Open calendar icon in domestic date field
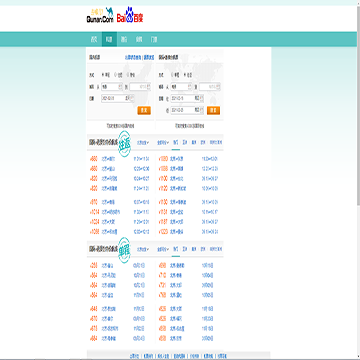360x360 pixels. point(132,98)
